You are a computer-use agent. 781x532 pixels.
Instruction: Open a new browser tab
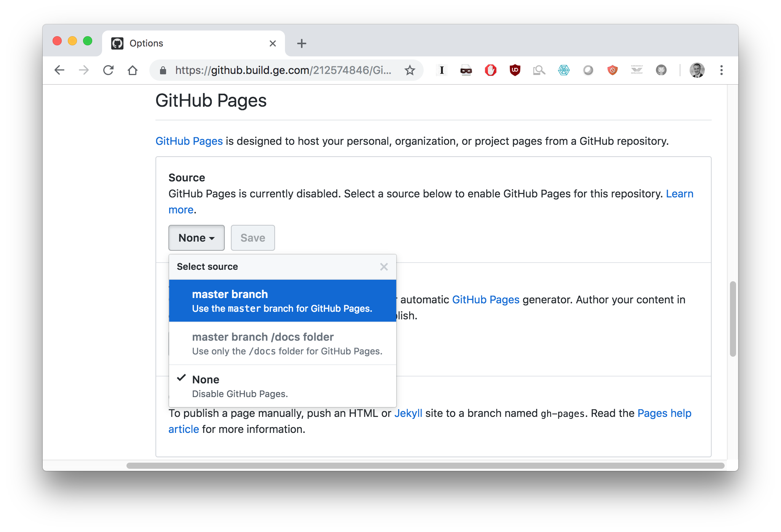pyautogui.click(x=302, y=43)
